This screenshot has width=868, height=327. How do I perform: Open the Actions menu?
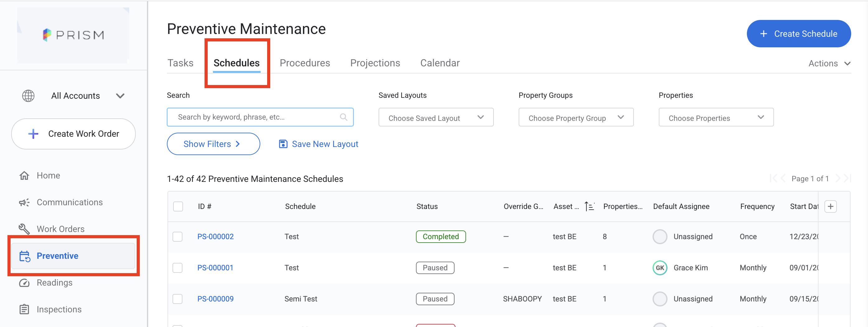point(829,64)
